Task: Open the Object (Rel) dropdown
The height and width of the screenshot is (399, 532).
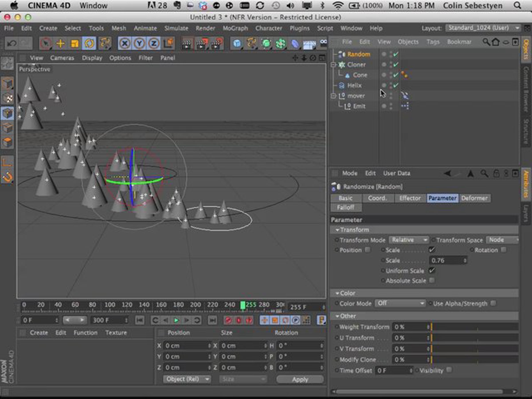Action: coord(187,379)
